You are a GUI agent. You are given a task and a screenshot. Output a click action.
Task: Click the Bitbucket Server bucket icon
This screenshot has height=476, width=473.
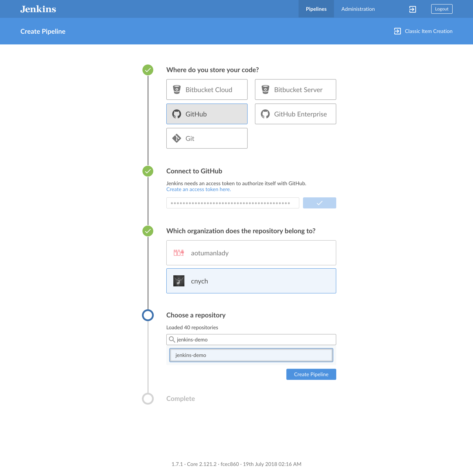click(x=265, y=89)
